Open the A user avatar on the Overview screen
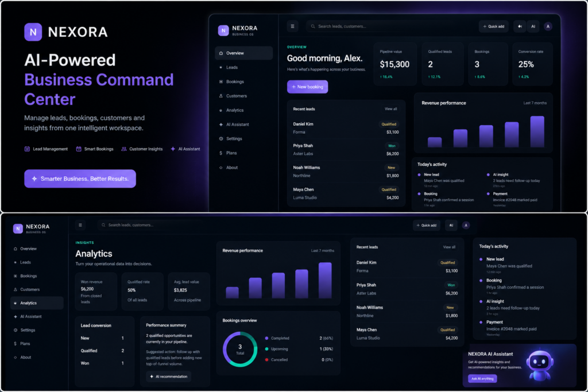Screen dimensions: 588x392 (548, 26)
